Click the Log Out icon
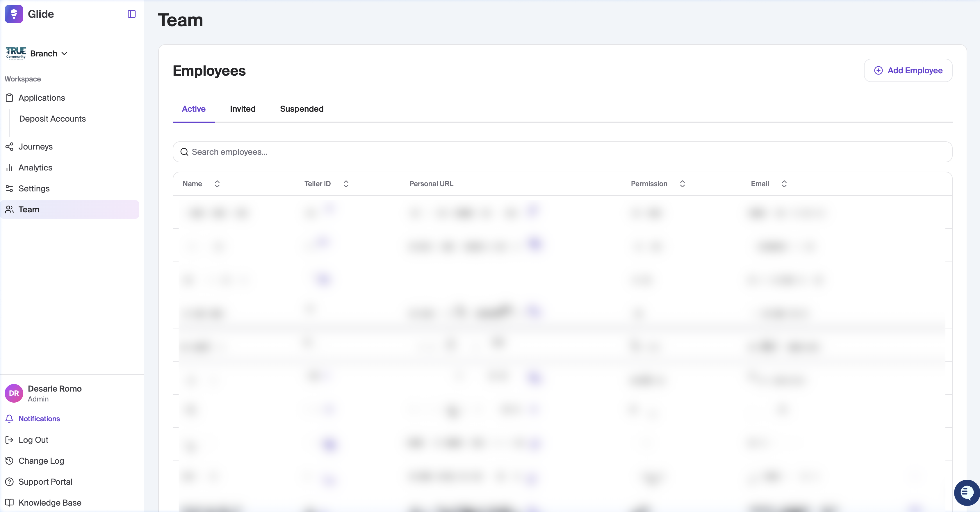 tap(10, 440)
